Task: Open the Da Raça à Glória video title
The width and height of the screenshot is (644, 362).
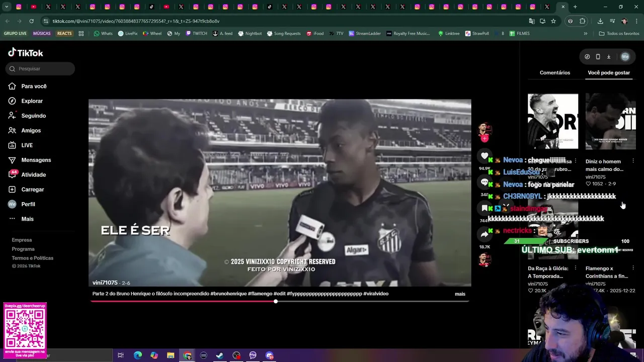Action: 548,273
